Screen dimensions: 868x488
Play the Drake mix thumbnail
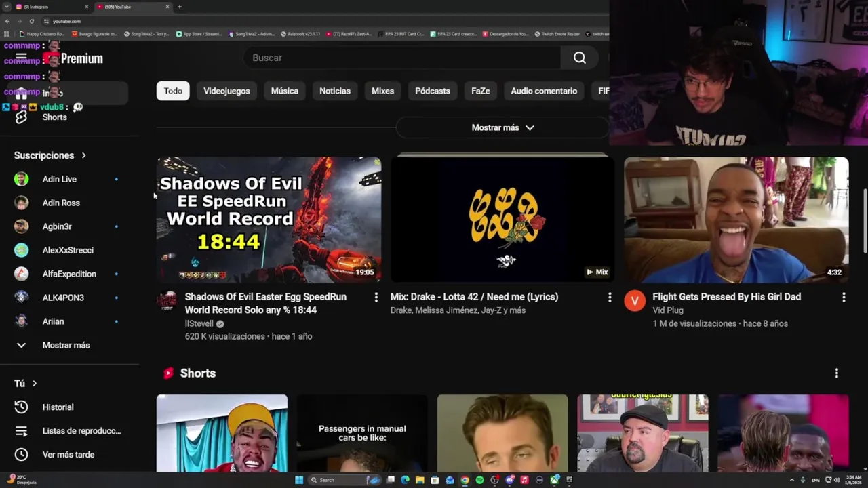tap(502, 220)
